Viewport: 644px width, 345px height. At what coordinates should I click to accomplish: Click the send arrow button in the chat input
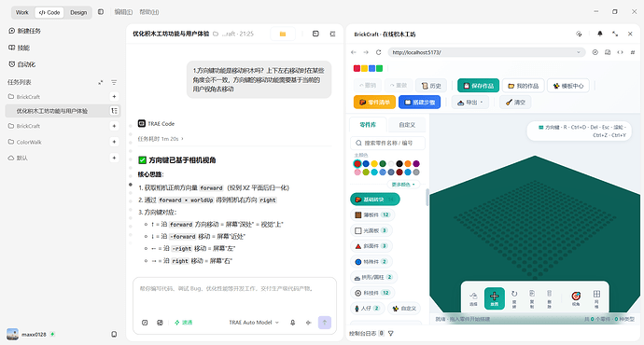[325, 323]
